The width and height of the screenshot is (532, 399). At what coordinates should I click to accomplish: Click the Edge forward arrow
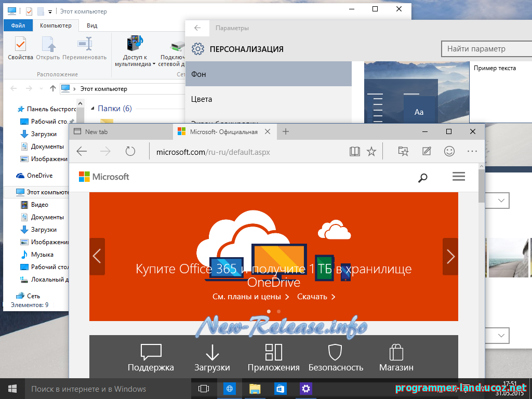(105, 151)
